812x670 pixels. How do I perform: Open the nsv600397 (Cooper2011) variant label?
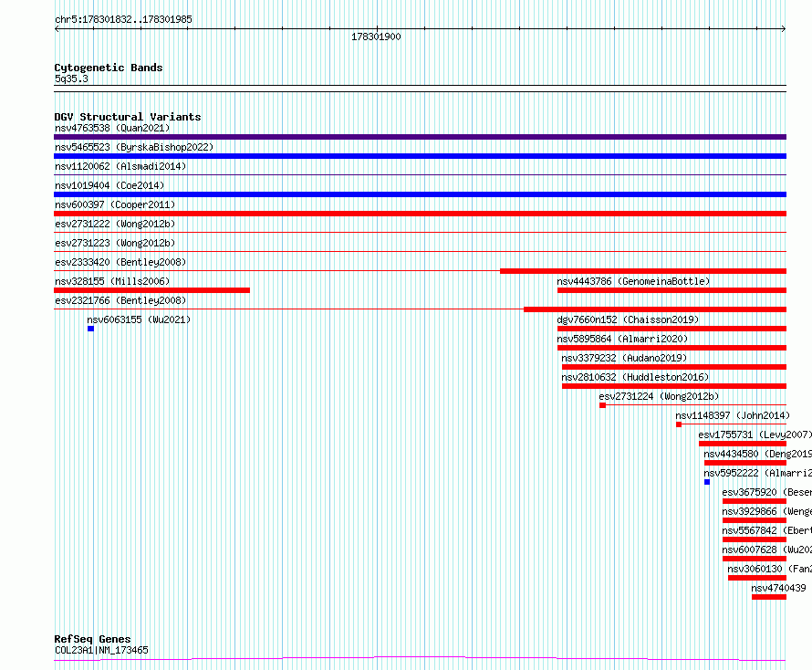[115, 204]
